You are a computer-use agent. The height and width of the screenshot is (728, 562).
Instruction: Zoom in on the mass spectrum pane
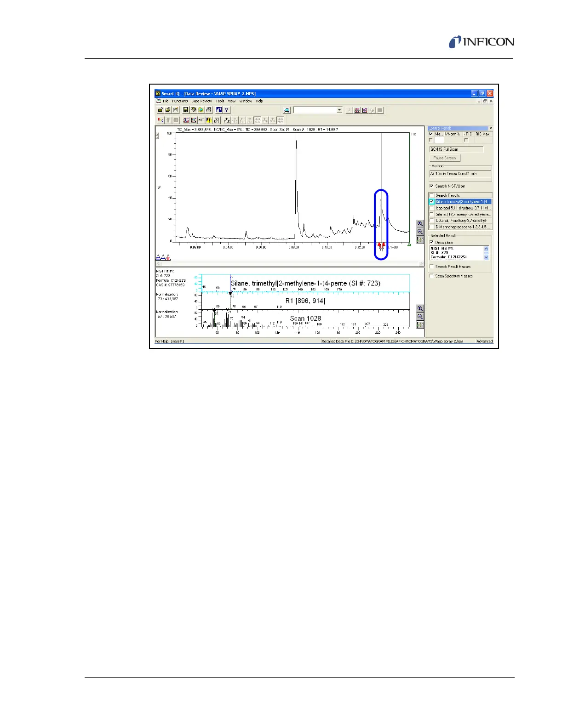click(x=420, y=308)
